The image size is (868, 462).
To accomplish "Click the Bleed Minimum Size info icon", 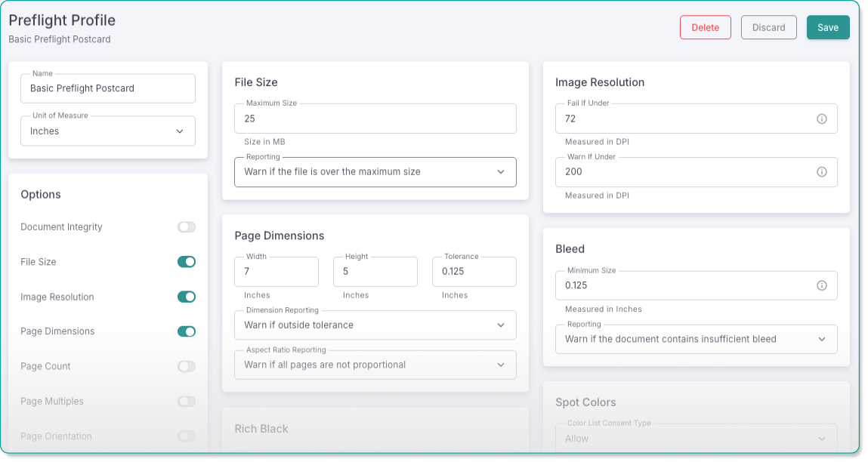I will click(821, 285).
